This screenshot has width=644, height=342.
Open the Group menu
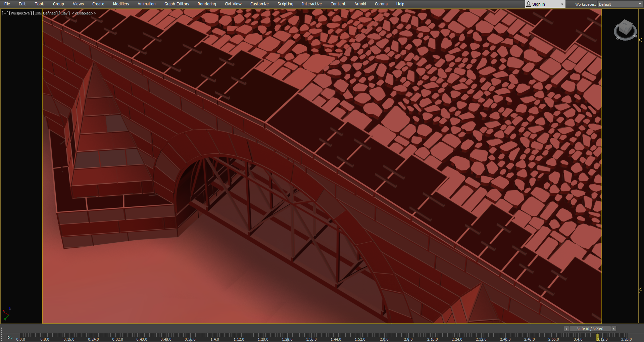(58, 4)
